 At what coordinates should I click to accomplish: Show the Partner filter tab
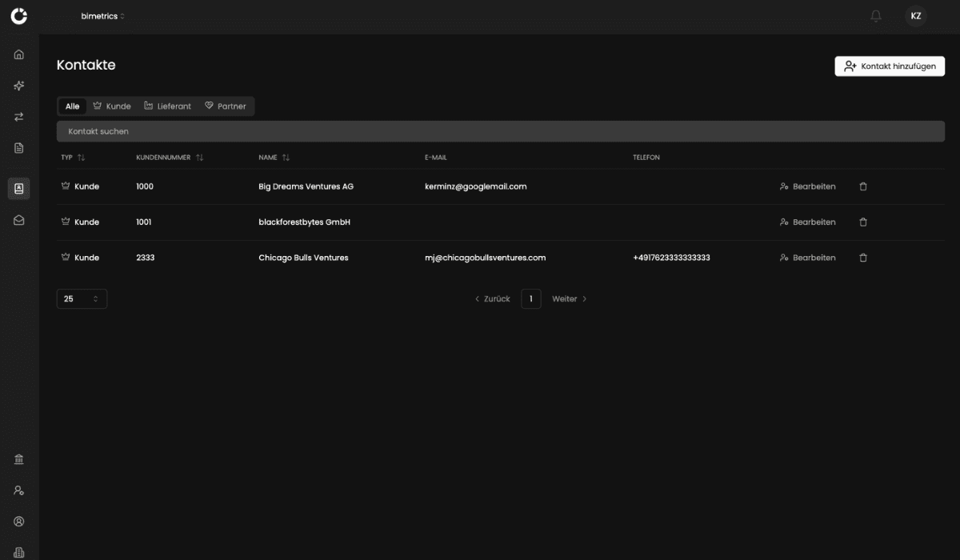[x=225, y=106]
